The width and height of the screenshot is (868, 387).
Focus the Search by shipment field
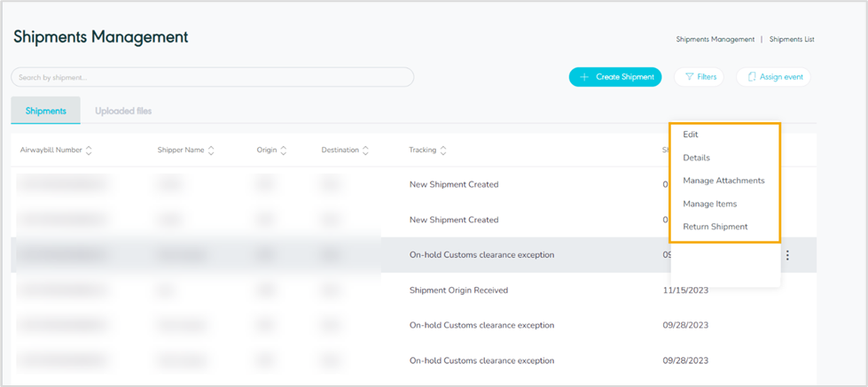click(x=212, y=78)
